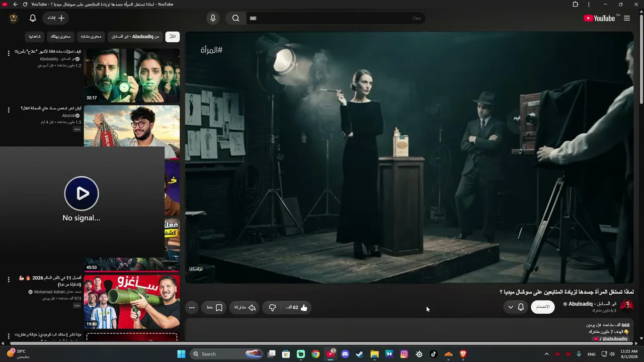This screenshot has height=362, width=644.
Task: Click the #المرأة hashtag on the video
Action: click(x=211, y=50)
